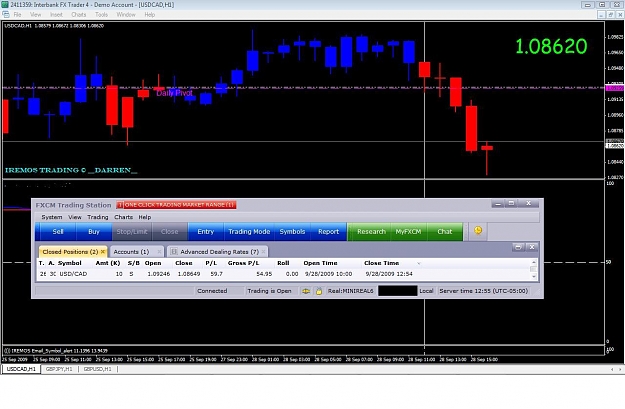Click the Stop/Limit toolbar button
The height and width of the screenshot is (409, 625).
(x=132, y=232)
